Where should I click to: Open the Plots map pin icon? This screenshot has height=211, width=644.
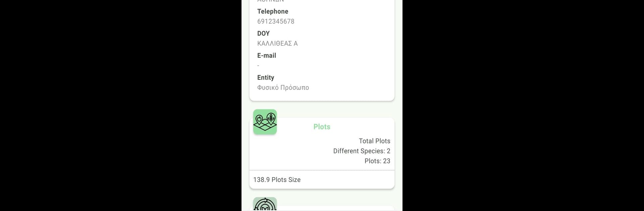pos(265,122)
